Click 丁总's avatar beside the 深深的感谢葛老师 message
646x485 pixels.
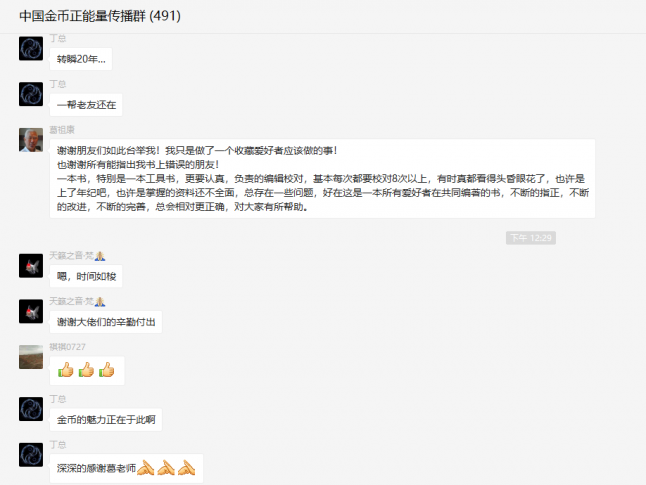coord(31,455)
